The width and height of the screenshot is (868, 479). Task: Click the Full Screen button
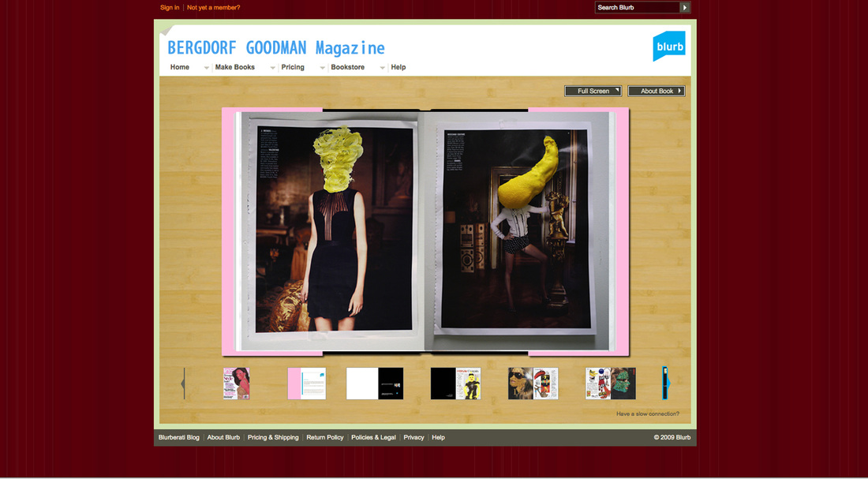593,91
